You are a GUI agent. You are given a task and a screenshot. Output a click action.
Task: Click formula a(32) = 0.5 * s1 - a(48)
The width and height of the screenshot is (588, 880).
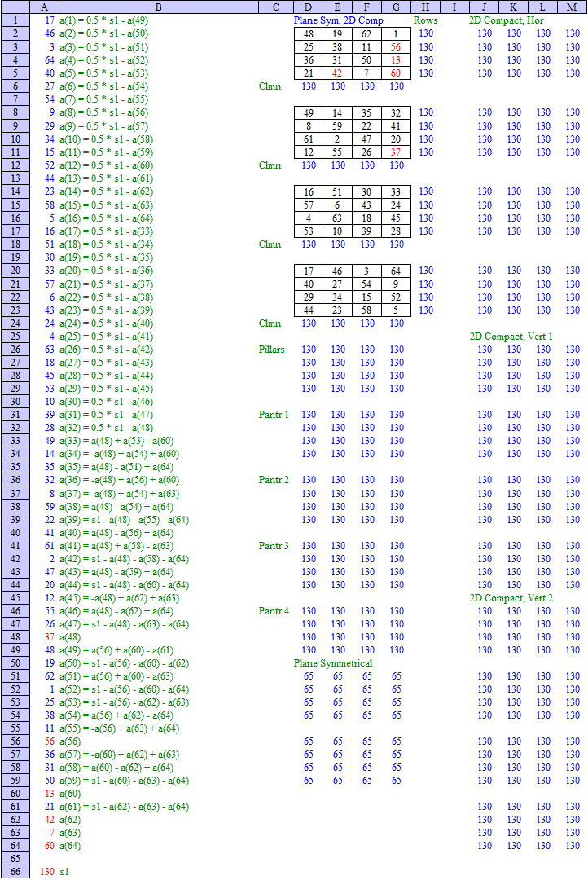(107, 428)
